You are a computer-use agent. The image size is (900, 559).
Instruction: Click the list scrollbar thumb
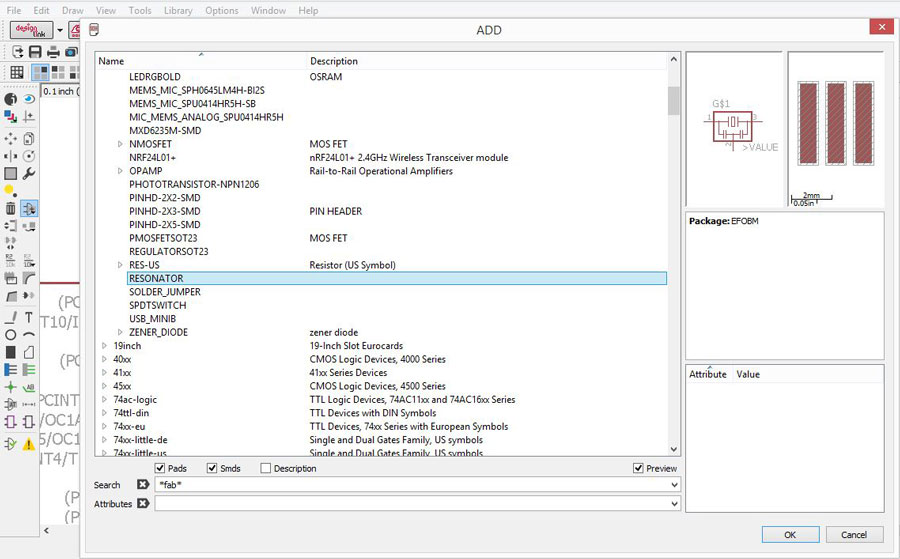click(674, 100)
